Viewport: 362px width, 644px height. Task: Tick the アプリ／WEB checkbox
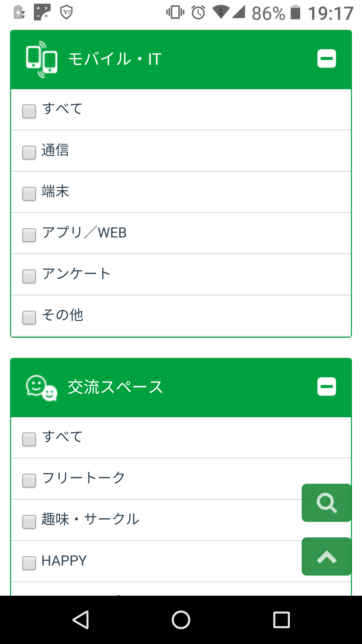pos(29,235)
